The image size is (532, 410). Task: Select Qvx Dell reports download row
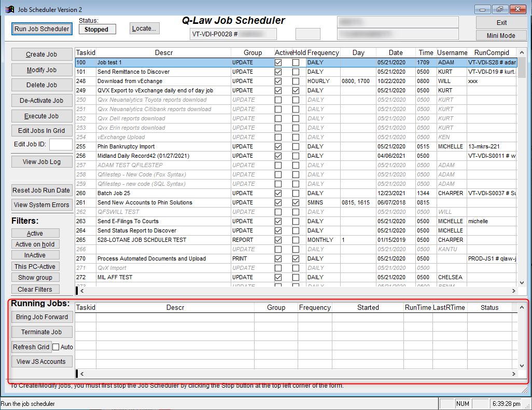296,118
